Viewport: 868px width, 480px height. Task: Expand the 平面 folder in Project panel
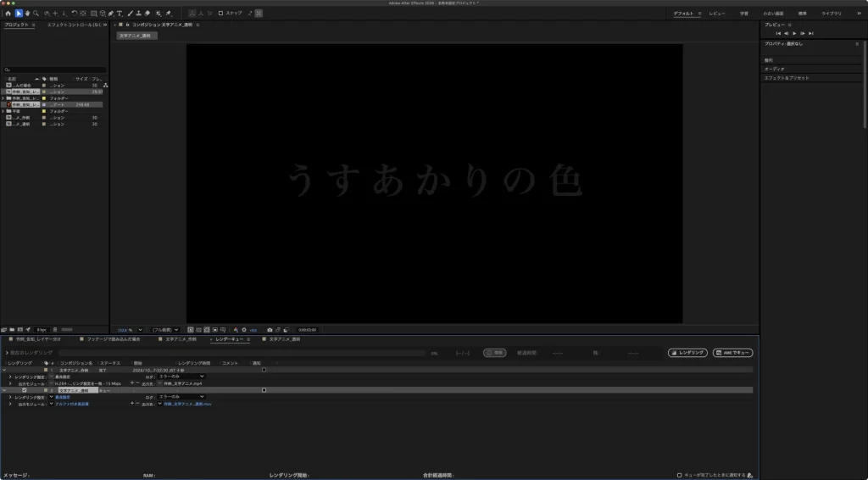(x=3, y=111)
